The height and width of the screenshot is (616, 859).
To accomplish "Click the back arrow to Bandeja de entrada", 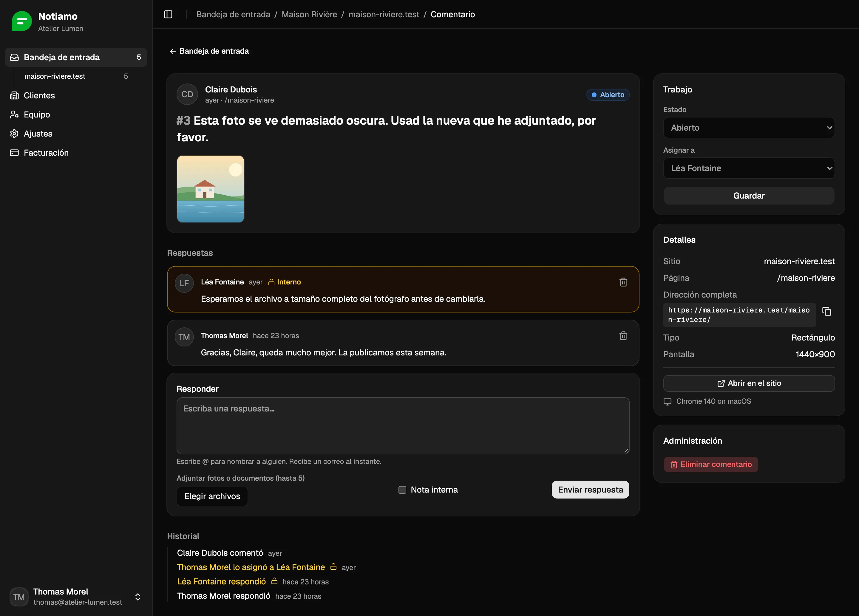I will [209, 51].
